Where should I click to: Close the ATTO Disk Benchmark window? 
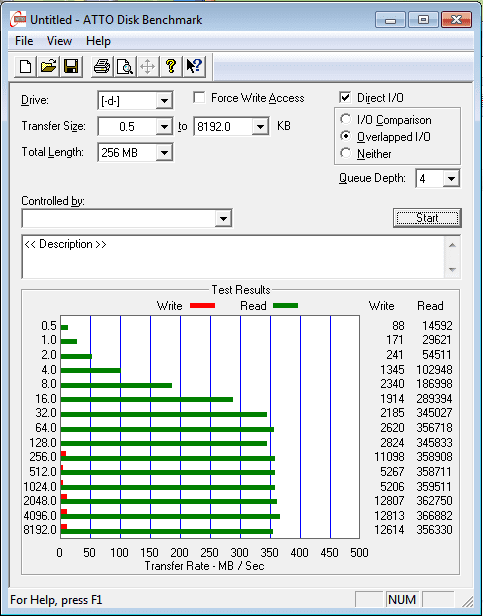point(456,19)
